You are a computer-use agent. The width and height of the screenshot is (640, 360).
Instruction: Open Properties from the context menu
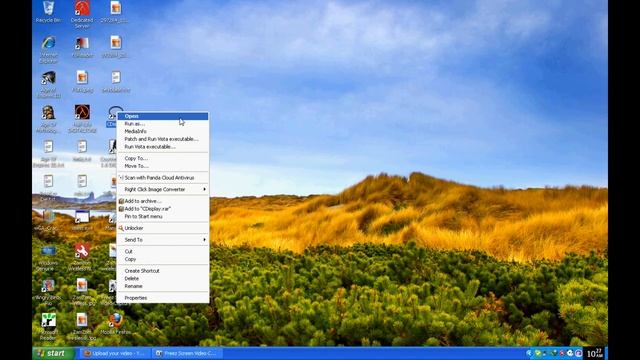(x=163, y=298)
